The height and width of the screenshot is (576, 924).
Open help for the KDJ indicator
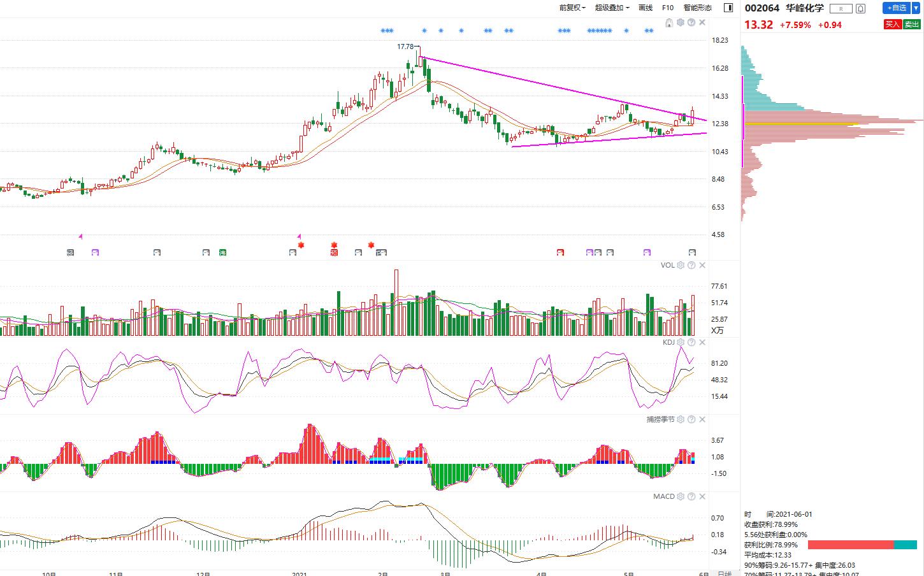[691, 342]
